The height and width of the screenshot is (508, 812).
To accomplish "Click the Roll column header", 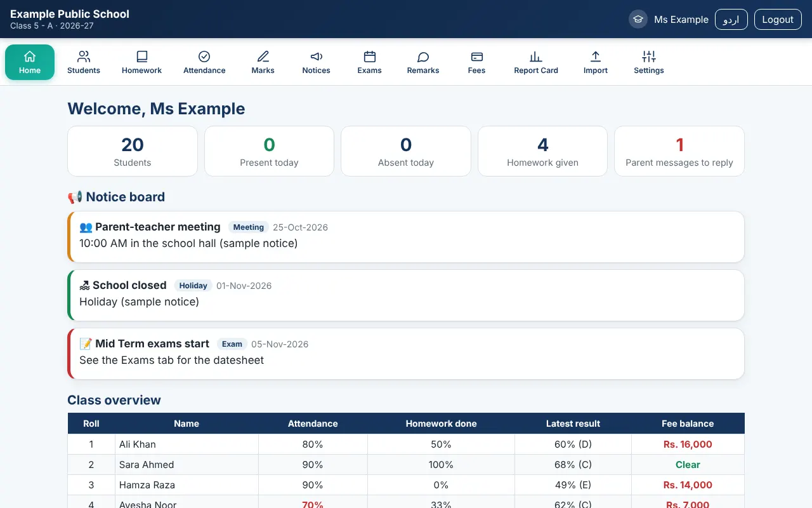I will coord(91,424).
